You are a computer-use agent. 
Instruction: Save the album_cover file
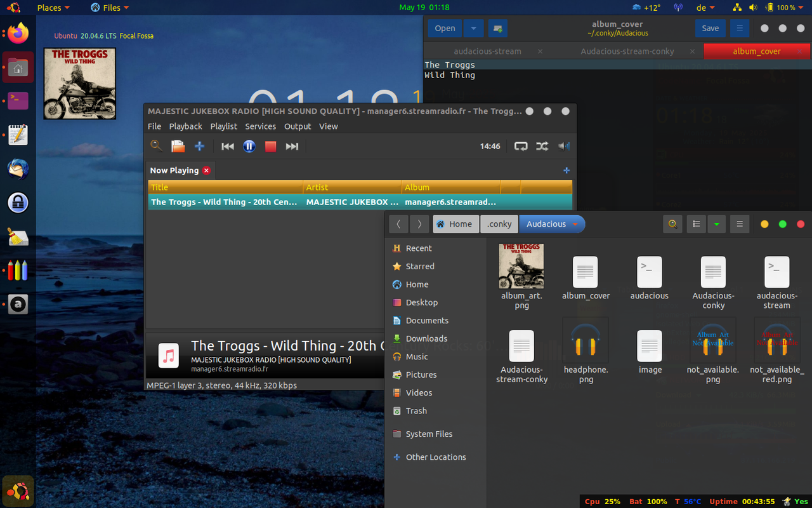point(710,28)
